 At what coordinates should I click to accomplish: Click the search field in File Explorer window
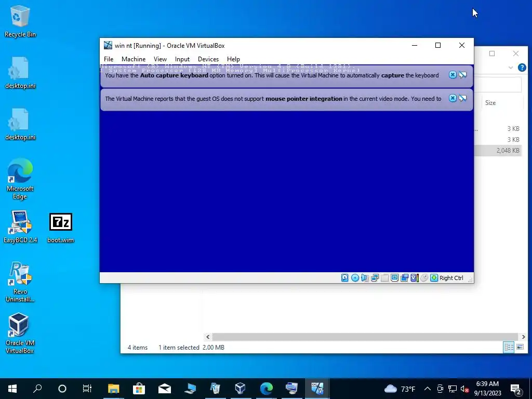498,85
